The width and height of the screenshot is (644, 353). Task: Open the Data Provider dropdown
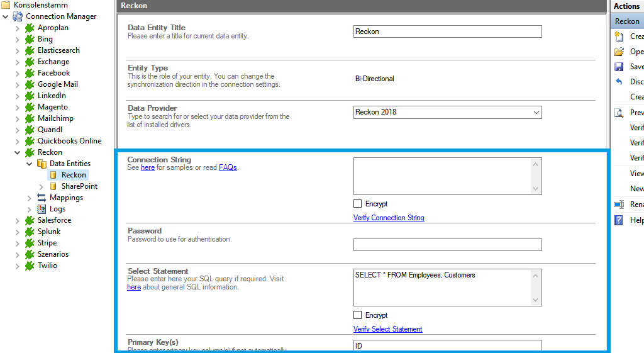(x=536, y=112)
